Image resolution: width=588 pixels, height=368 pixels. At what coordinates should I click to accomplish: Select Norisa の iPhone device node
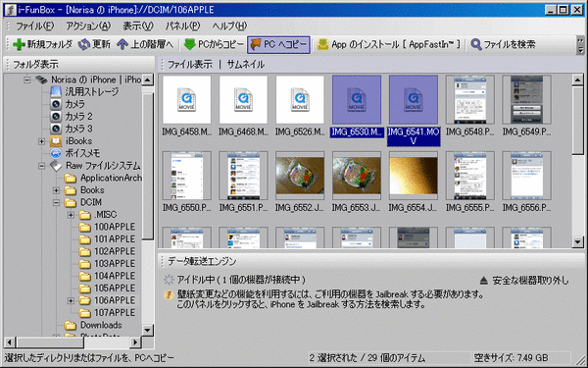coord(88,79)
